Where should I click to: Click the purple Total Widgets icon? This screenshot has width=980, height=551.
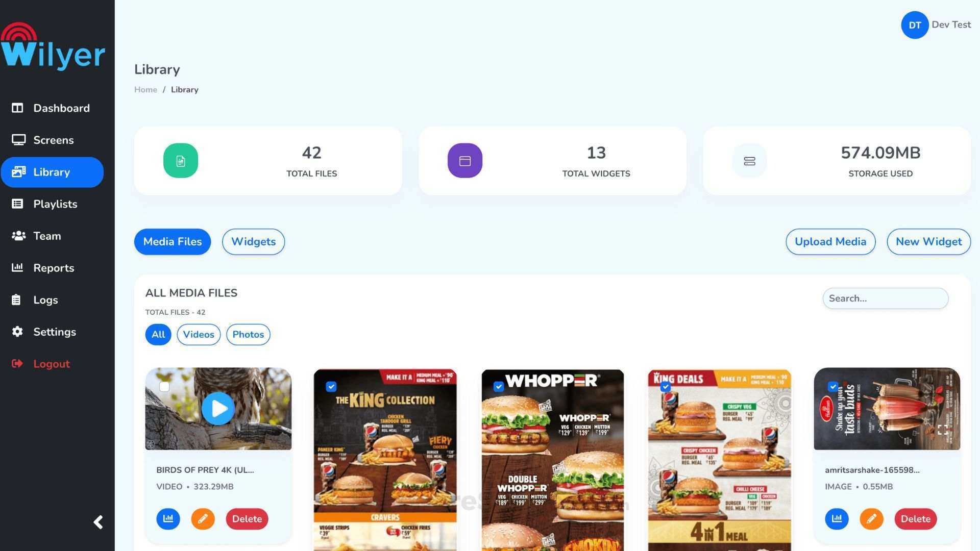click(465, 161)
